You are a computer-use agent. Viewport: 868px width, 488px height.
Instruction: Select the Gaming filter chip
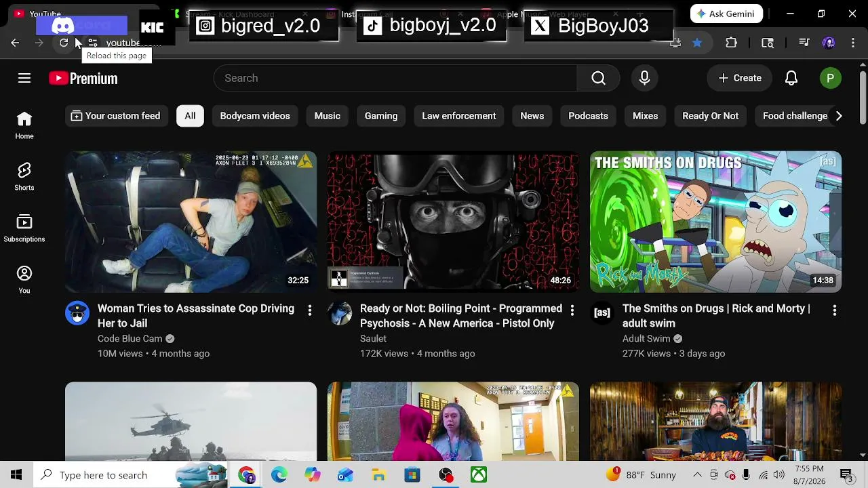click(381, 116)
